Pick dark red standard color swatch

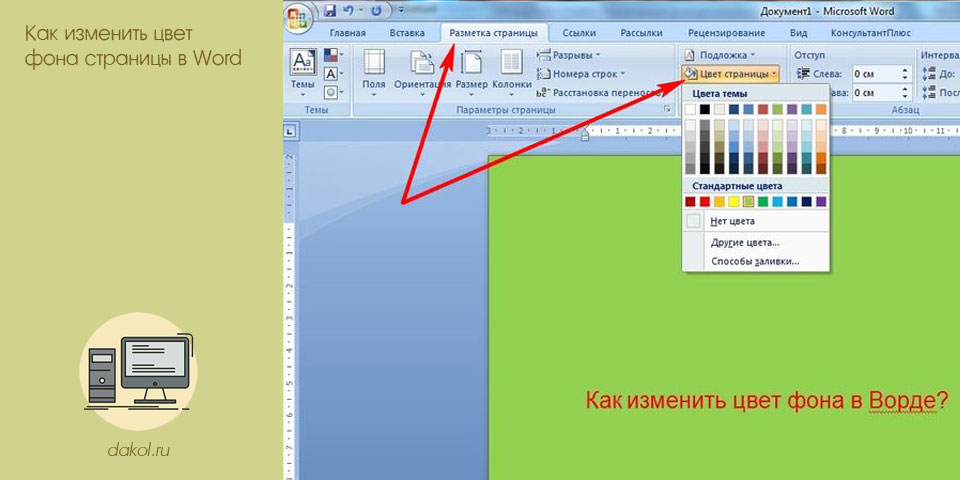click(691, 201)
